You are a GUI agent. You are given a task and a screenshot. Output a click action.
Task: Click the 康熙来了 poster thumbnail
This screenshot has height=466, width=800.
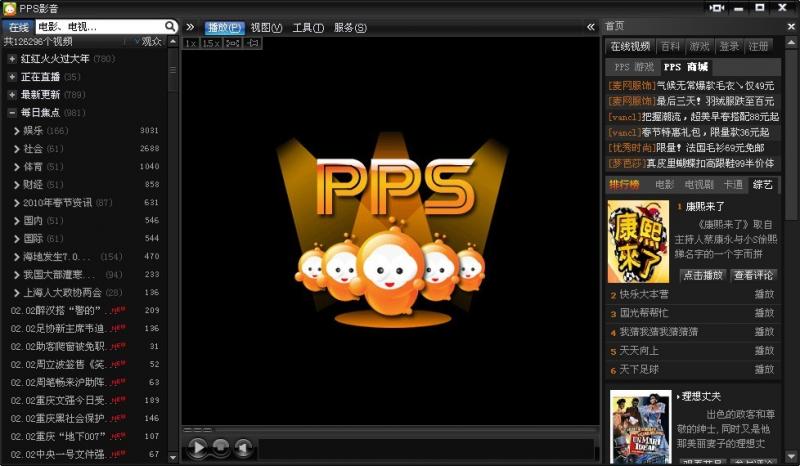pos(638,241)
